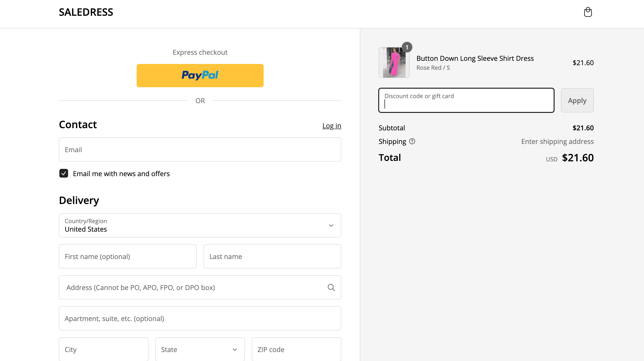Go to SALEDRESS store home

pyautogui.click(x=86, y=12)
